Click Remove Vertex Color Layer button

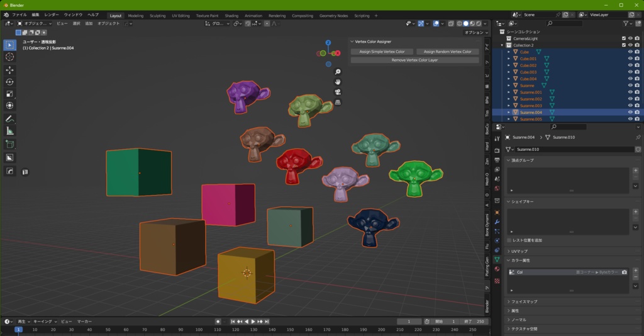pyautogui.click(x=415, y=60)
